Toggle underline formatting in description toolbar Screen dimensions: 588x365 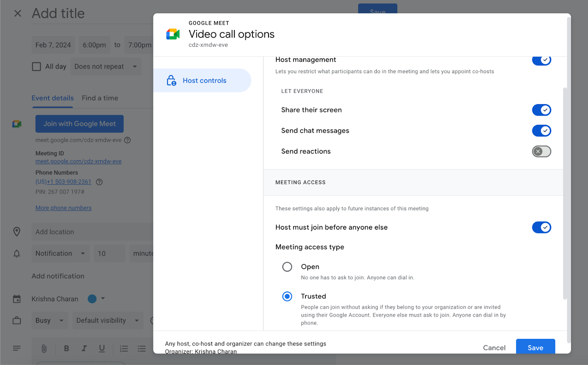[x=102, y=348]
